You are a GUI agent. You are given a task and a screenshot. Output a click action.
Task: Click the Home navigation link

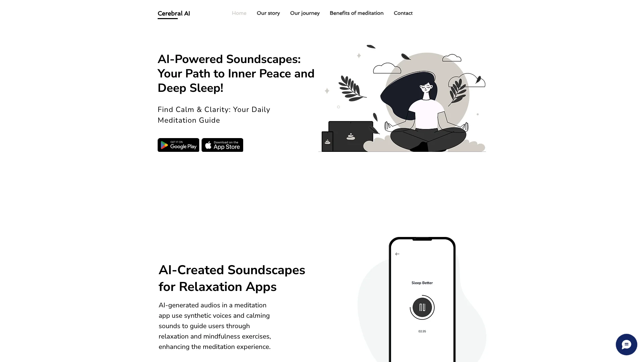click(x=239, y=13)
